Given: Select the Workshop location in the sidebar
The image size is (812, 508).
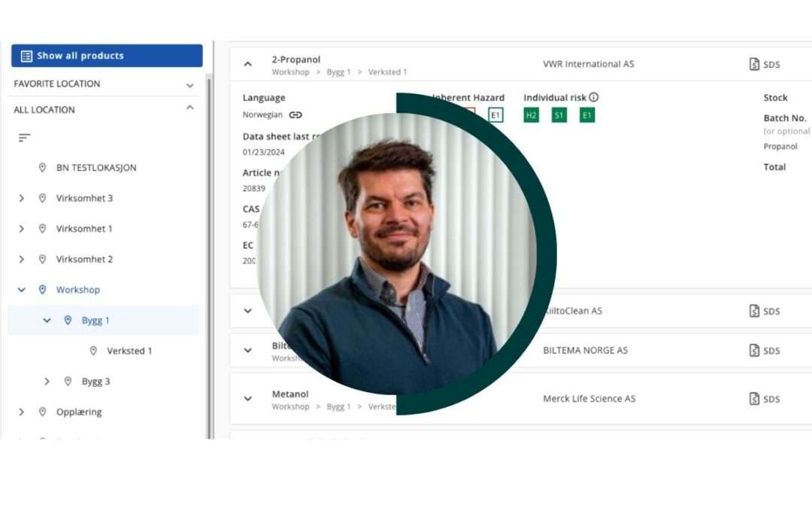Looking at the screenshot, I should (x=78, y=290).
